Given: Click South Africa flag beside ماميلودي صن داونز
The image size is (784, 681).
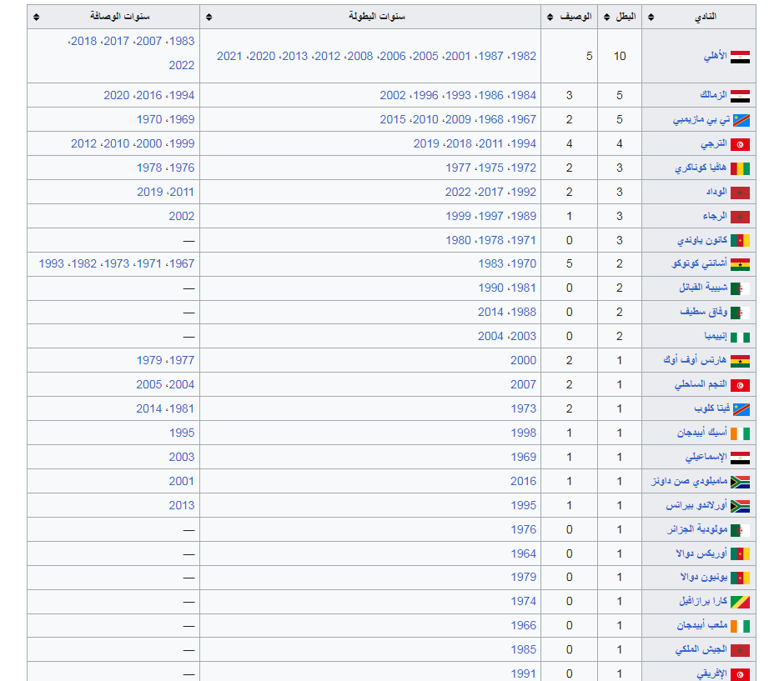Looking at the screenshot, I should 740,482.
